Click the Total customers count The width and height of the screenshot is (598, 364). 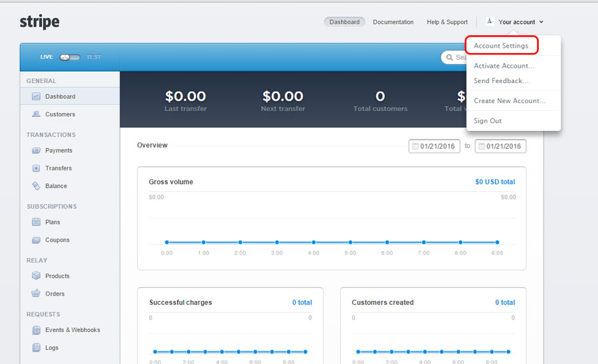point(380,96)
